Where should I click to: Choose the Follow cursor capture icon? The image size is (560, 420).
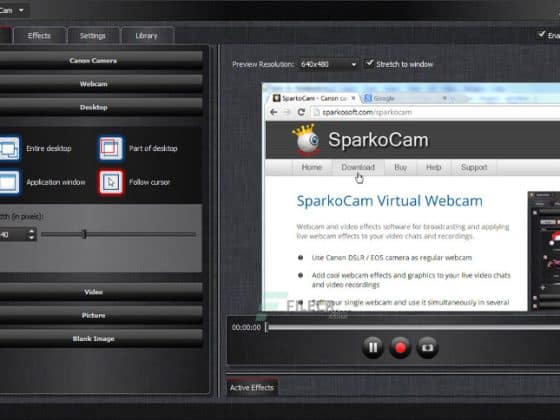click(x=111, y=182)
